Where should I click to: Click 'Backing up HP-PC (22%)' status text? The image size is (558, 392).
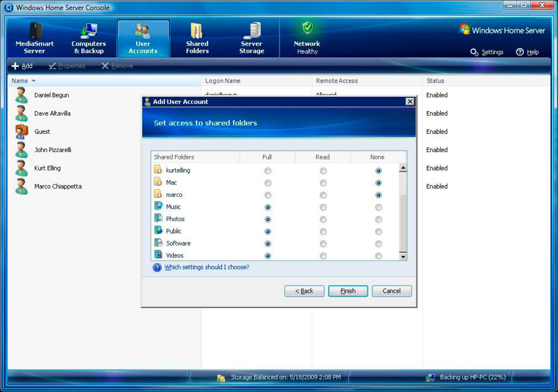pyautogui.click(x=473, y=377)
